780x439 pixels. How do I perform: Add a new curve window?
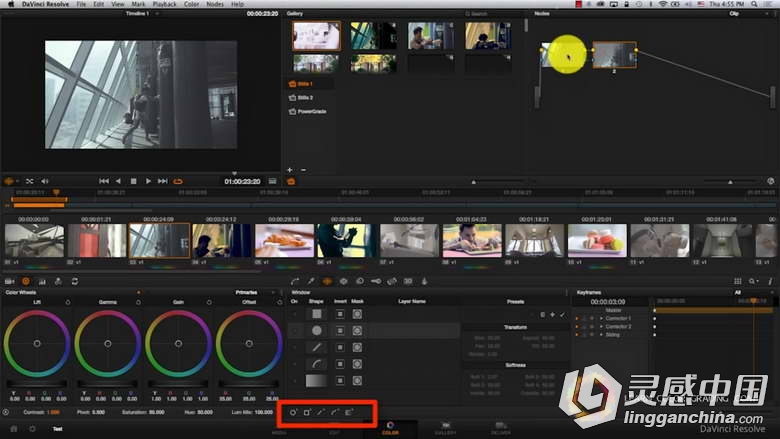tap(335, 412)
